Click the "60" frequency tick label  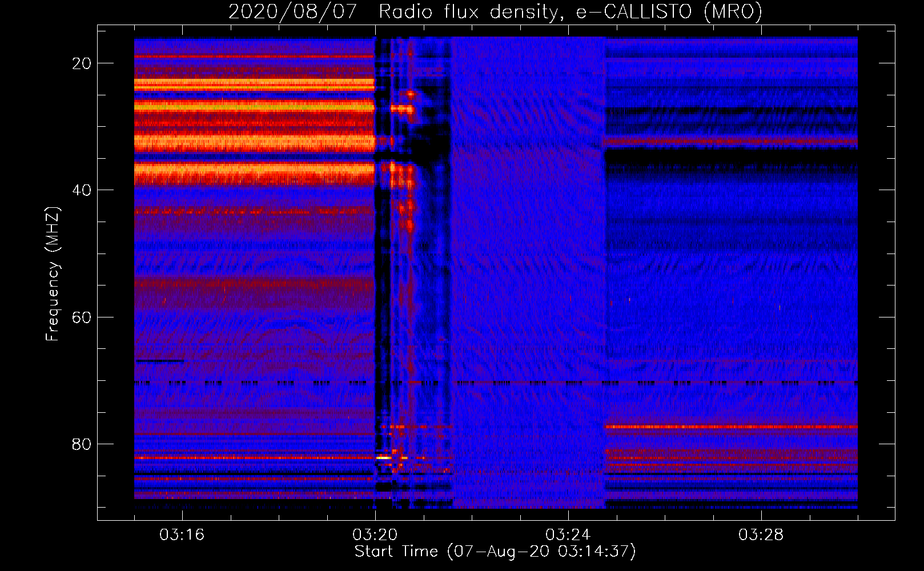tap(82, 317)
